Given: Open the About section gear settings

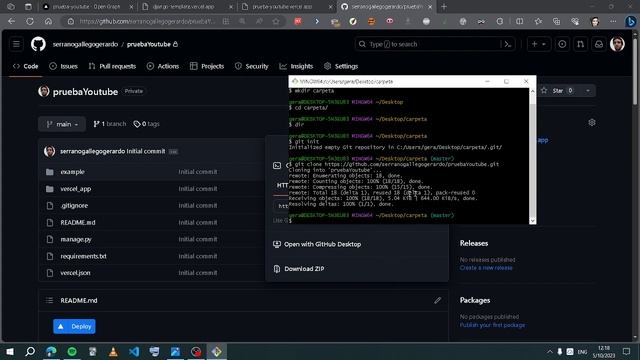Looking at the screenshot, I should tap(592, 122).
